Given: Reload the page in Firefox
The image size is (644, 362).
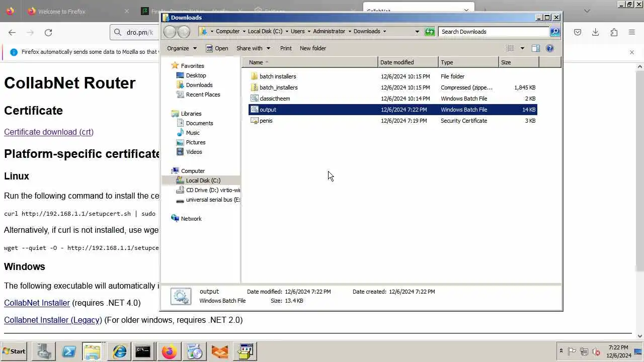Looking at the screenshot, I should [48, 32].
